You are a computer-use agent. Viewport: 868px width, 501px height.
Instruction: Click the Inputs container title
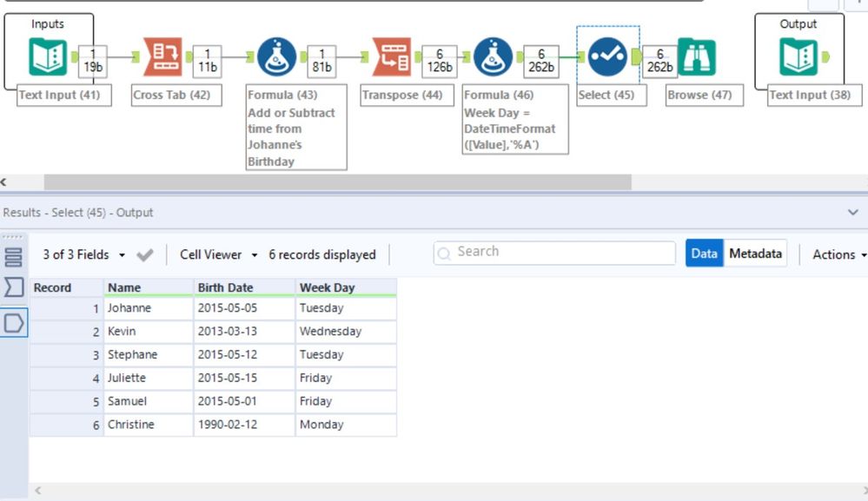pos(48,23)
